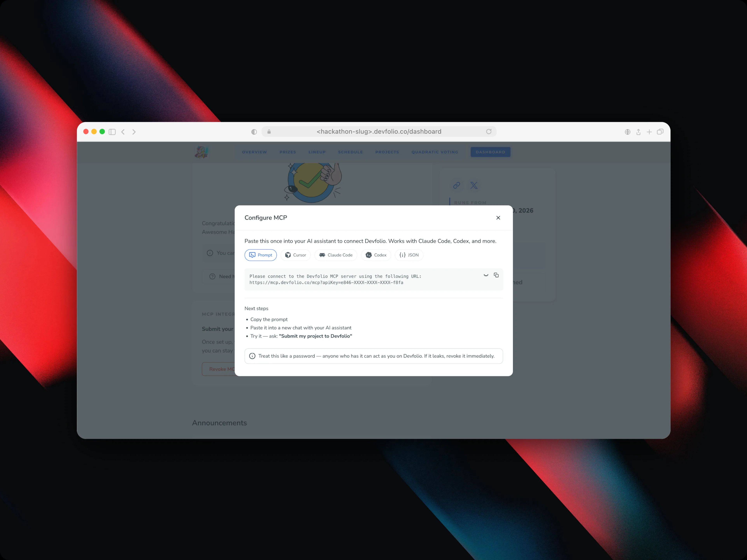
Task: Click the Safari share icon
Action: click(x=638, y=132)
